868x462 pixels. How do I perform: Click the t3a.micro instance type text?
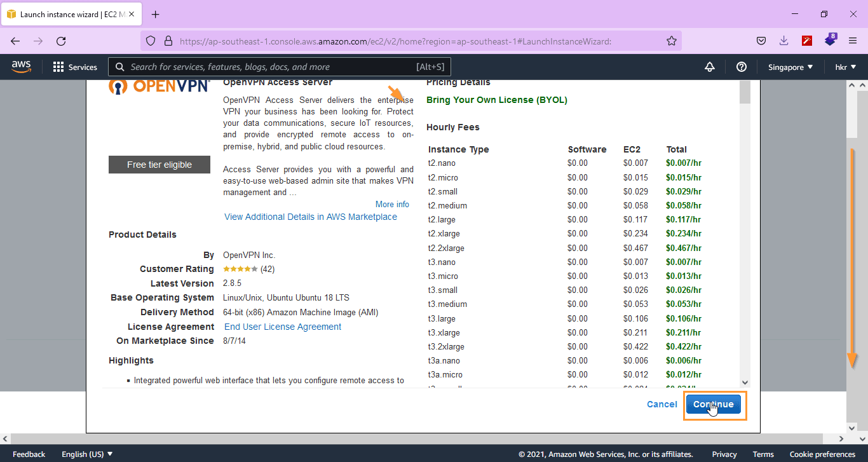coord(445,374)
